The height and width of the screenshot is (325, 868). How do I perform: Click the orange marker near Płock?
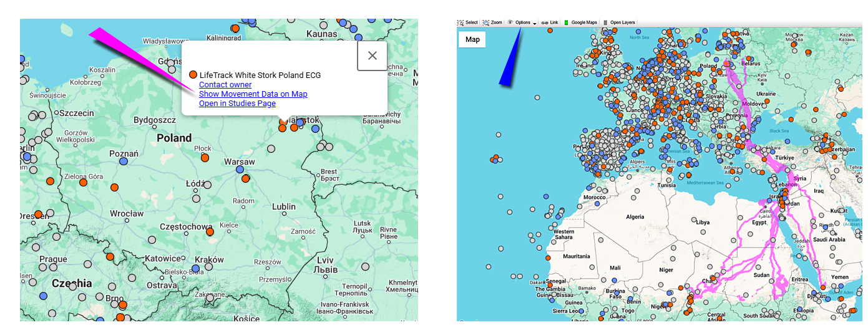point(205,158)
